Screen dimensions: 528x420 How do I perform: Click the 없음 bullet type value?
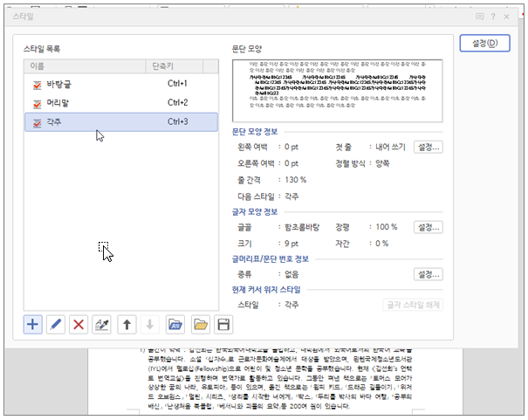[291, 274]
